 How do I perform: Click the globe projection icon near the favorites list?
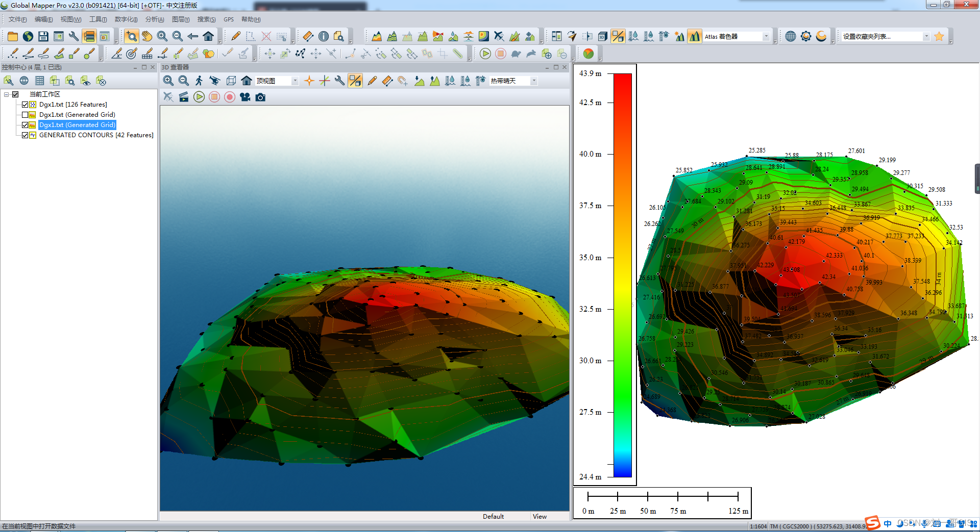coord(791,36)
